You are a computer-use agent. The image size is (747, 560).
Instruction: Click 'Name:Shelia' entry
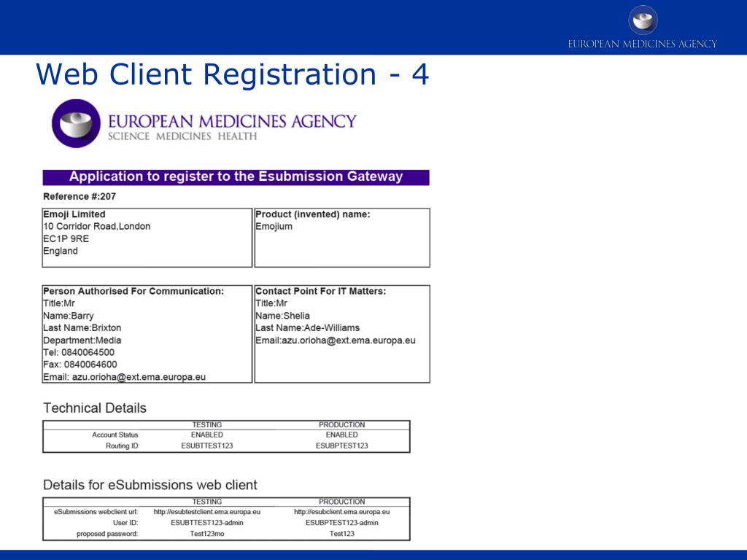282,316
